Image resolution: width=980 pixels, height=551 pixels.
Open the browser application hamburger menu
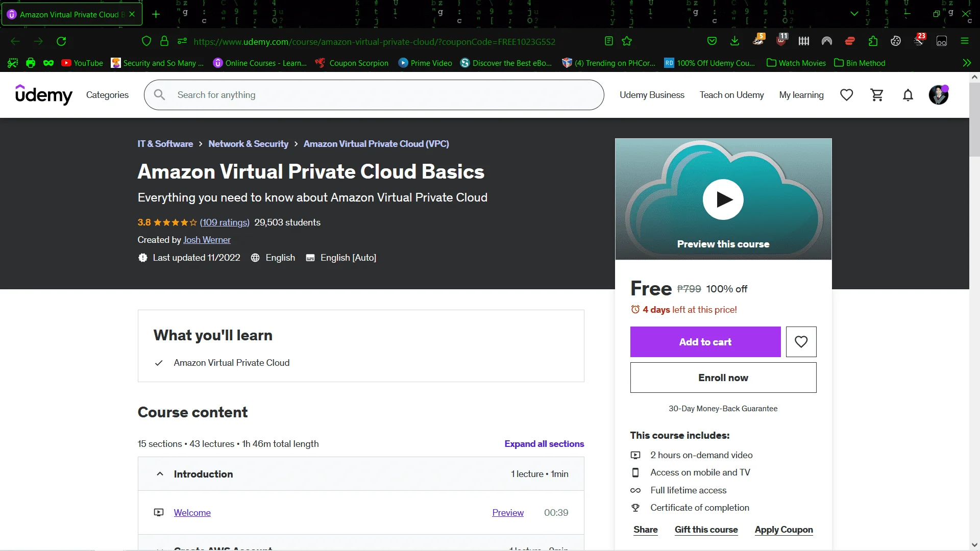click(x=965, y=41)
